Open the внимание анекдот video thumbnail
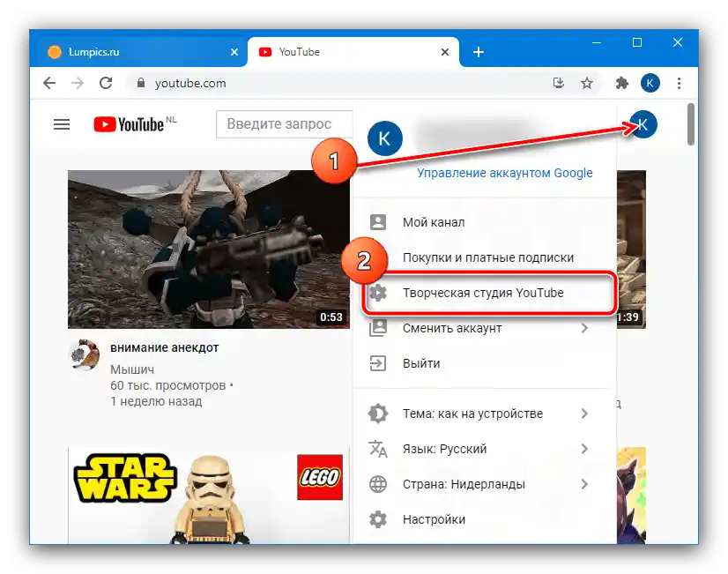728x574 pixels. click(x=209, y=250)
